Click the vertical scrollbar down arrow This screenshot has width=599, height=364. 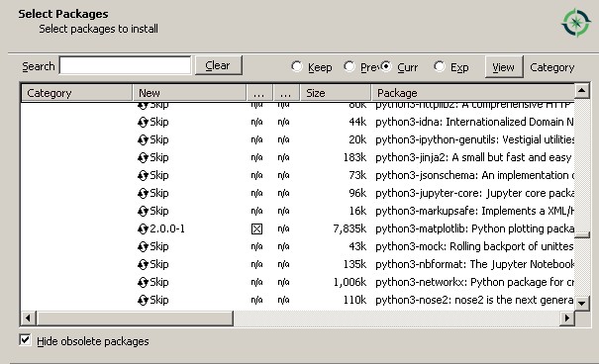click(582, 304)
